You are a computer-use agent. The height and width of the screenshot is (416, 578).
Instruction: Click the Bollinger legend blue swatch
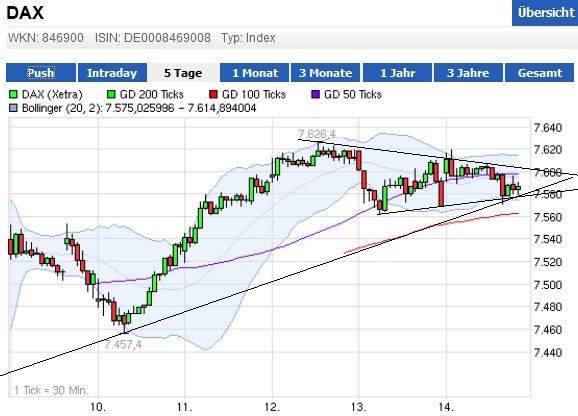pyautogui.click(x=13, y=108)
